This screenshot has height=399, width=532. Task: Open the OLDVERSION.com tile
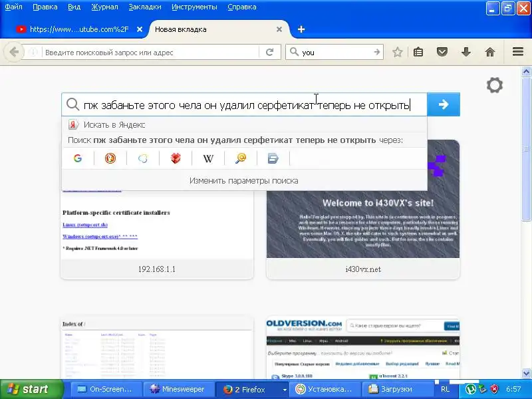[363, 348]
